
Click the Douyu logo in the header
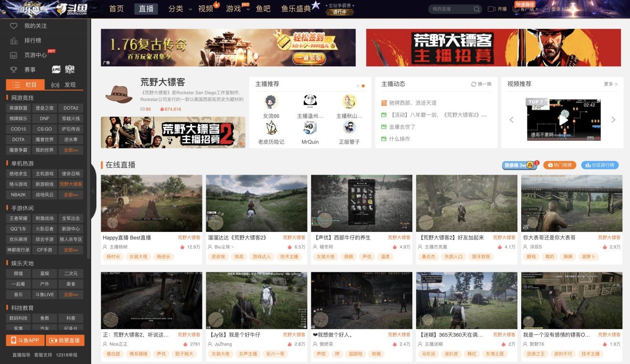click(x=71, y=9)
